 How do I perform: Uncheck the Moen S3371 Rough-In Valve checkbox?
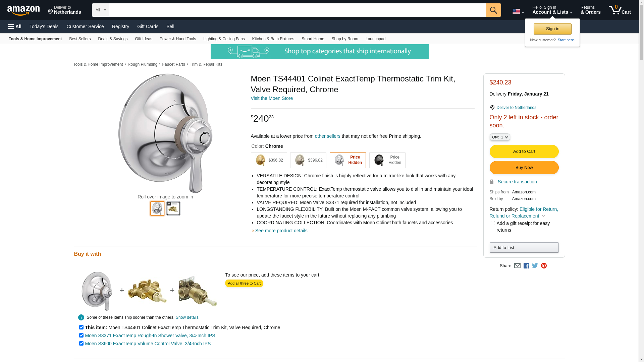[81, 336]
